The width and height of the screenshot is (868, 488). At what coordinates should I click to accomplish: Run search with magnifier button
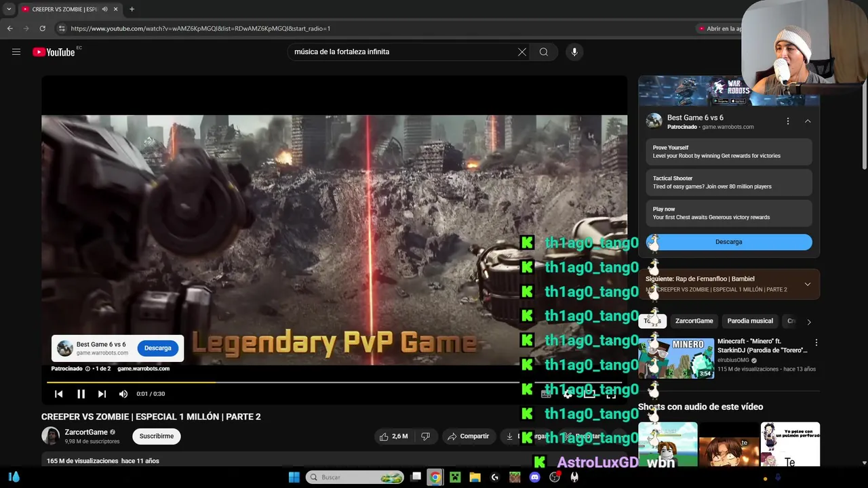click(544, 52)
